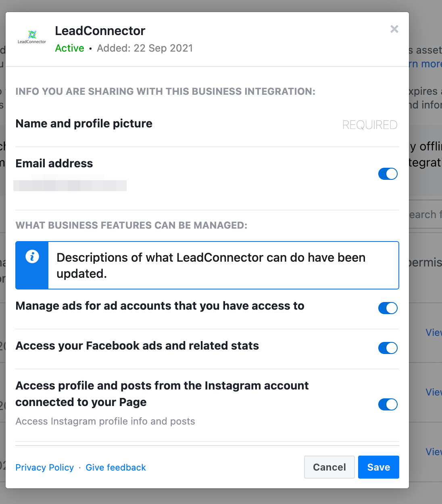The height and width of the screenshot is (504, 442).
Task: Open the Privacy Policy link
Action: (45, 467)
